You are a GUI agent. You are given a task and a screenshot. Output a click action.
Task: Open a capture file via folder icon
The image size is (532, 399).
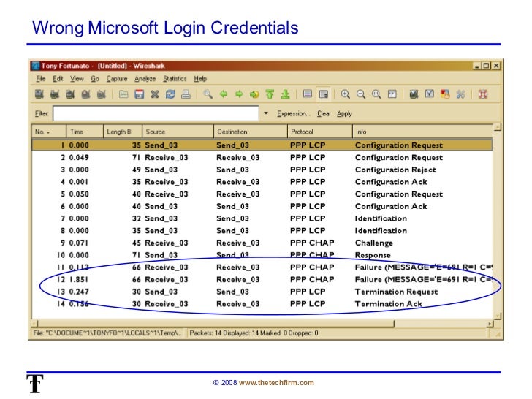[x=123, y=94]
